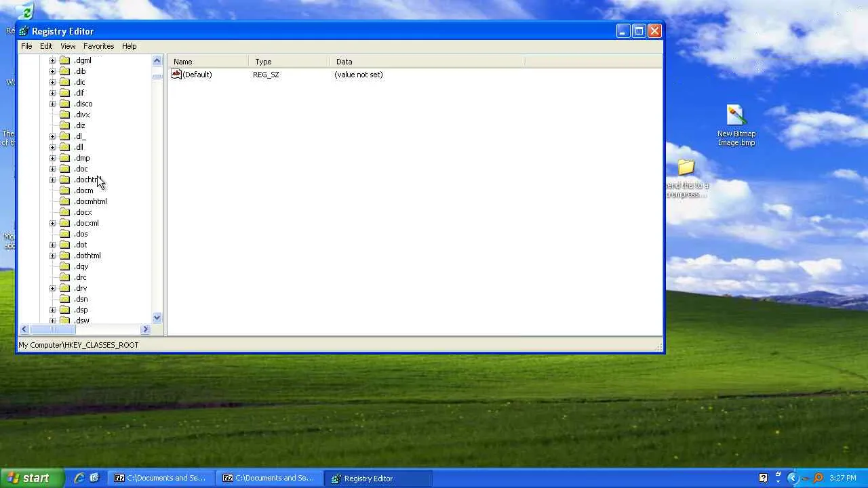Screen dimensions: 868x488
Task: Expand the .drv key
Action: pos(52,288)
